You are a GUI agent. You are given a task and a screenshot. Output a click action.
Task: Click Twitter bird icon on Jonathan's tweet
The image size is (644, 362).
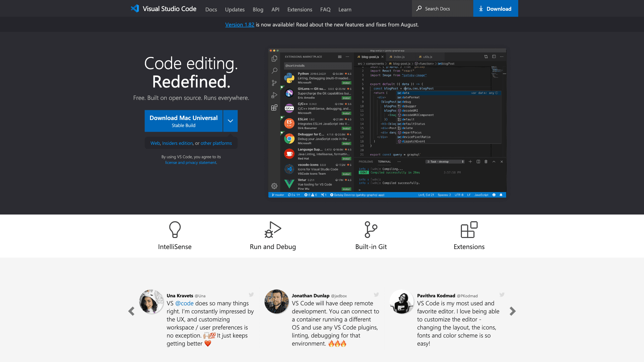(x=376, y=295)
